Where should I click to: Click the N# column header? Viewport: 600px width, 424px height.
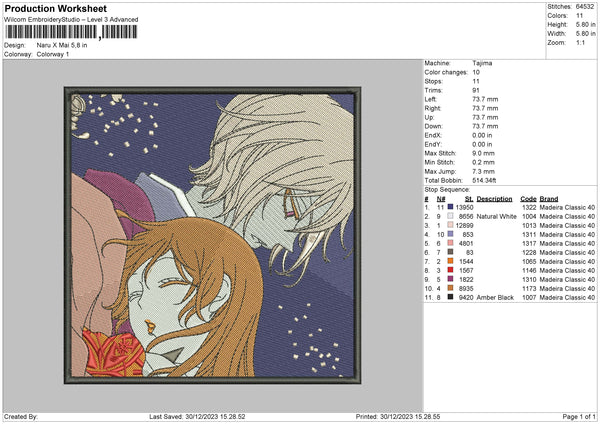click(x=441, y=199)
